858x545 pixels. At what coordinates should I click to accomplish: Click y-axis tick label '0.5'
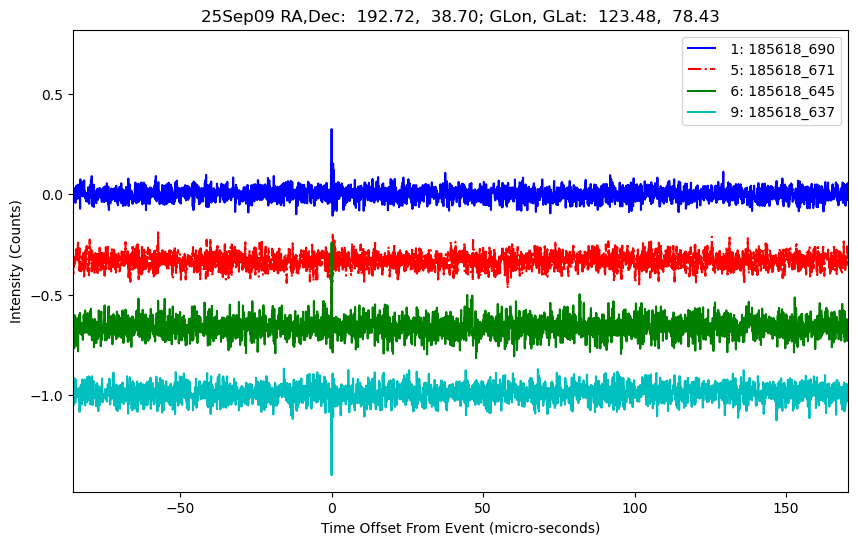tap(54, 95)
